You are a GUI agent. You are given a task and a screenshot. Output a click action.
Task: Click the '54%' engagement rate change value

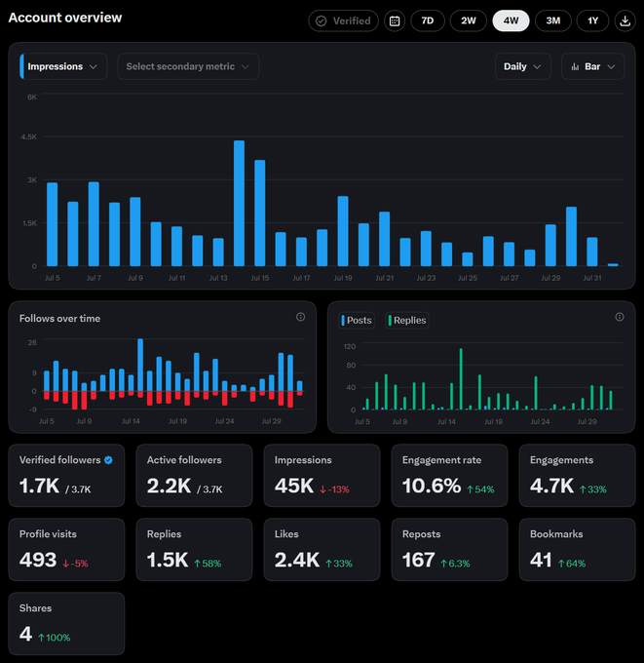(x=484, y=489)
